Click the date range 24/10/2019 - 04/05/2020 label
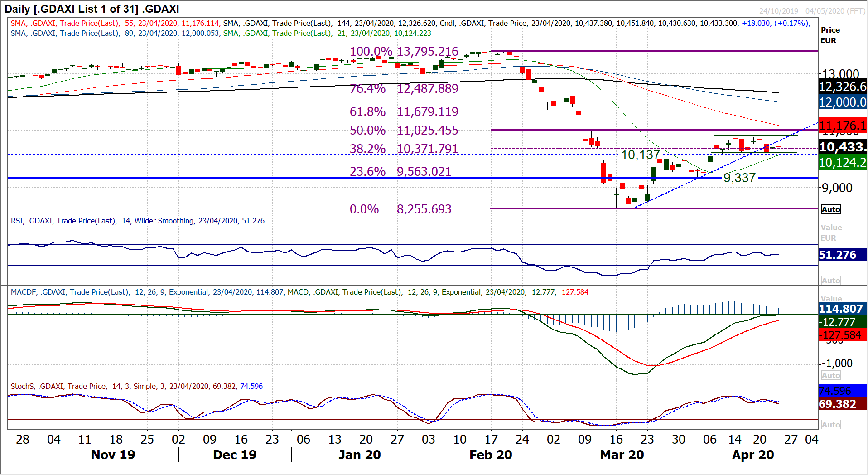This screenshot has width=868, height=475. point(812,11)
